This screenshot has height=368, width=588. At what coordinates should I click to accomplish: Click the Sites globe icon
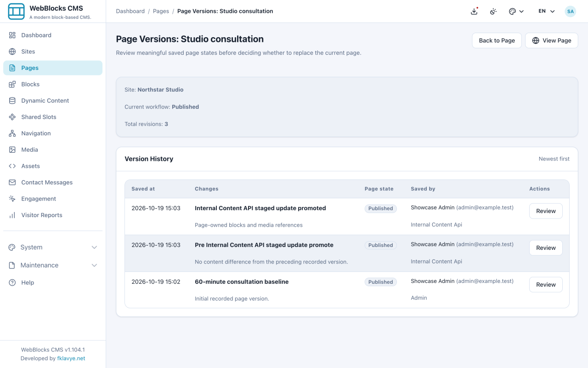(12, 52)
